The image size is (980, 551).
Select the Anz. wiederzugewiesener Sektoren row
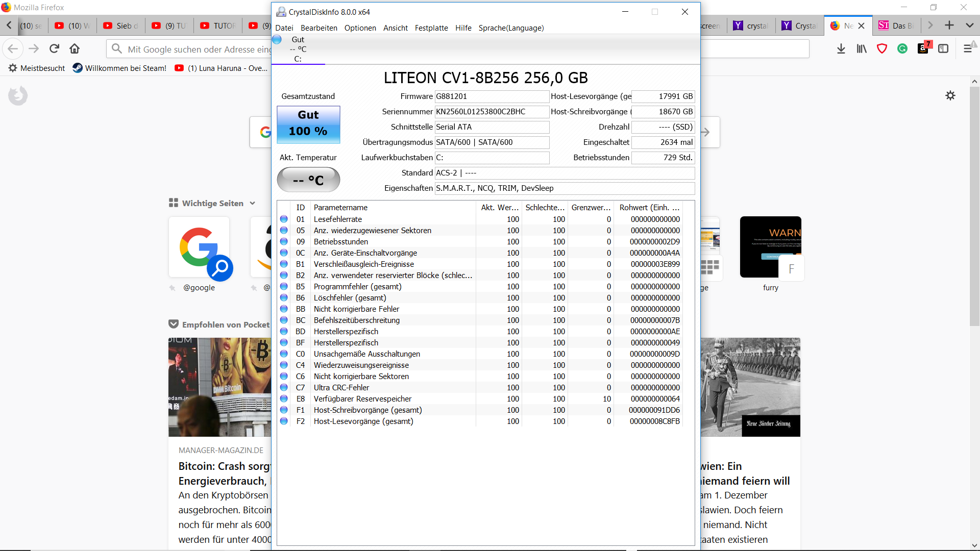click(x=480, y=231)
